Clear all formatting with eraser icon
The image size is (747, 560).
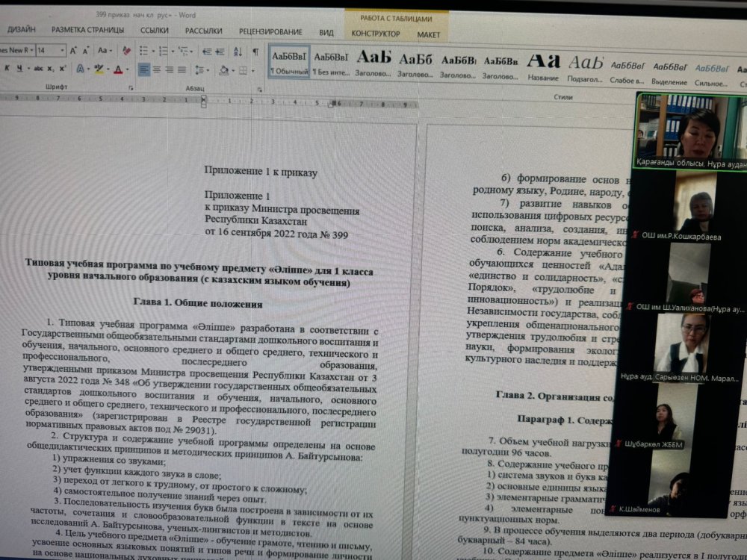coord(126,51)
